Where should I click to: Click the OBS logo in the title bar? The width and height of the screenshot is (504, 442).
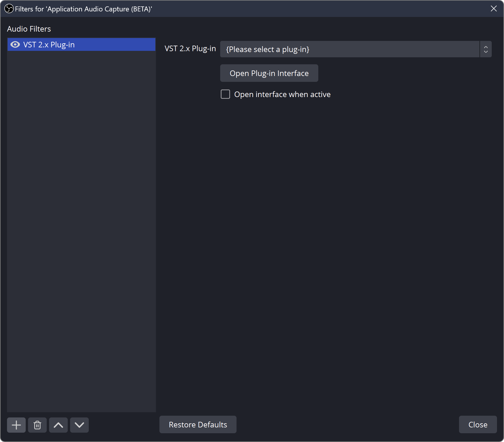tap(8, 8)
